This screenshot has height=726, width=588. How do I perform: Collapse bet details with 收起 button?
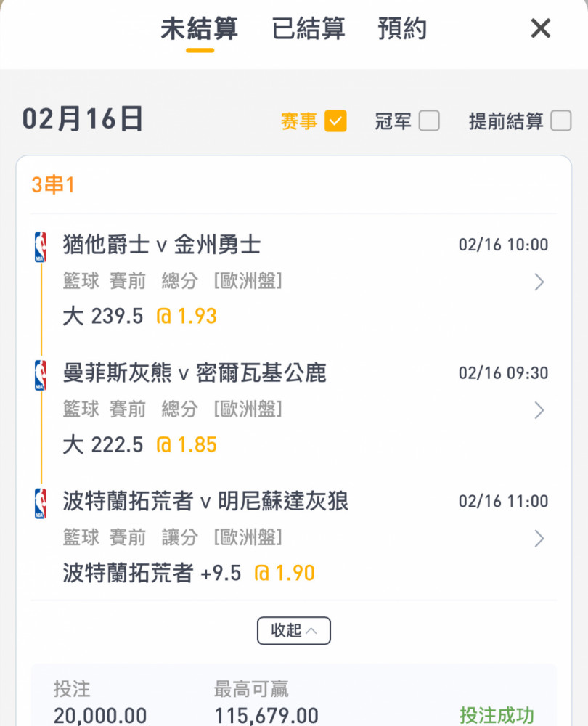[294, 631]
